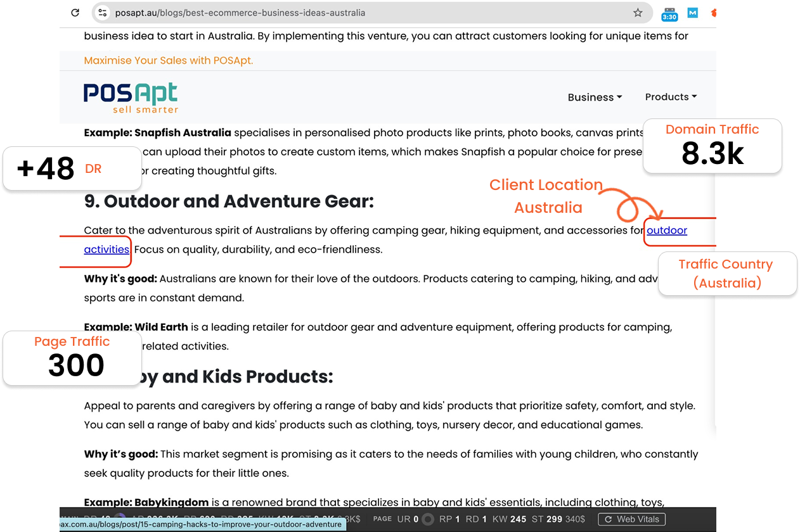The height and width of the screenshot is (532, 800).
Task: Click the POSApt sell smarter logo
Action: pos(131,98)
